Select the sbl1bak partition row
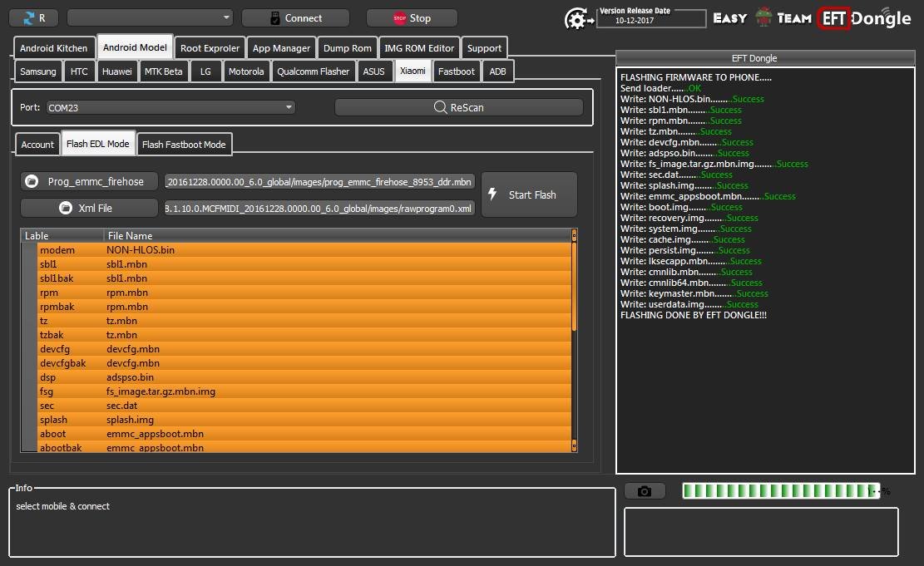The image size is (924, 566). pos(304,278)
